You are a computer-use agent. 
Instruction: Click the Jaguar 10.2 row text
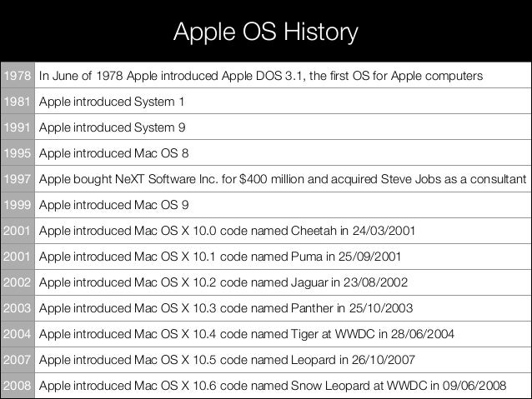(223, 282)
